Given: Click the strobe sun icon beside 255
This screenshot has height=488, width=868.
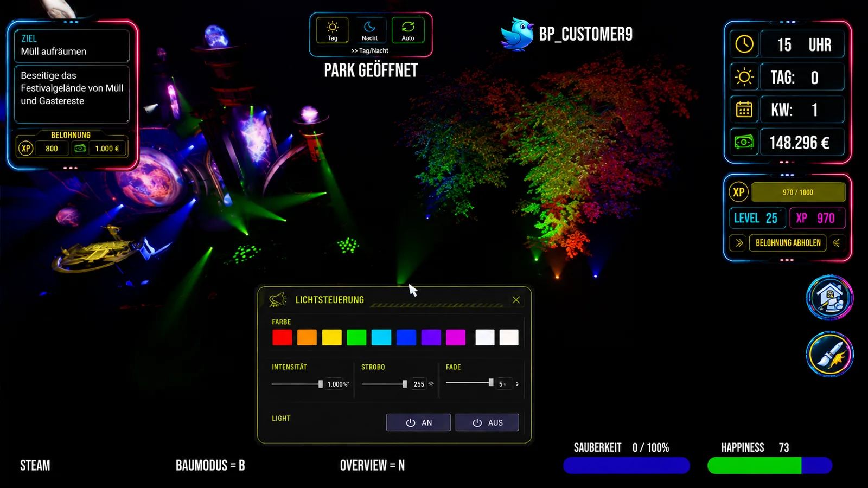Looking at the screenshot, I should coord(431,384).
